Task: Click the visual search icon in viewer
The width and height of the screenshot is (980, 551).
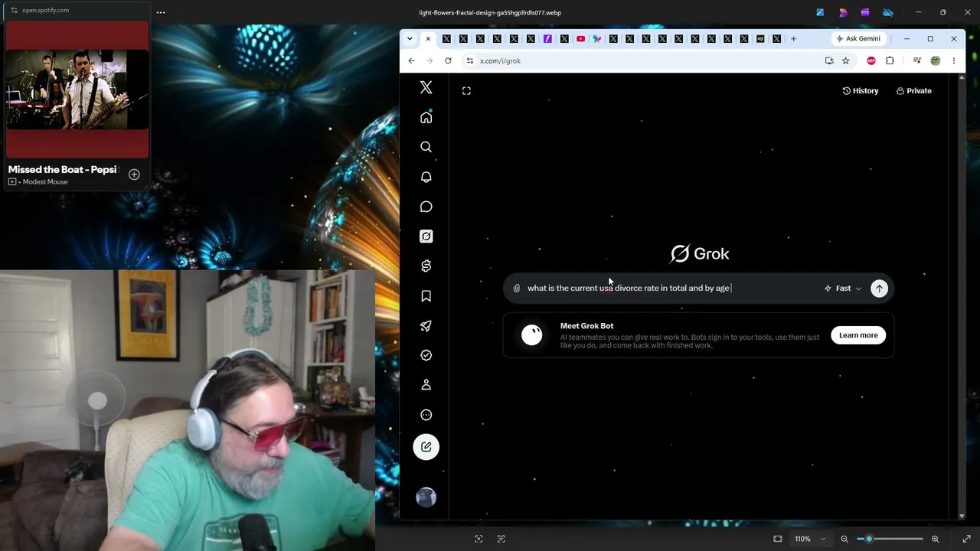Action: coord(479,539)
